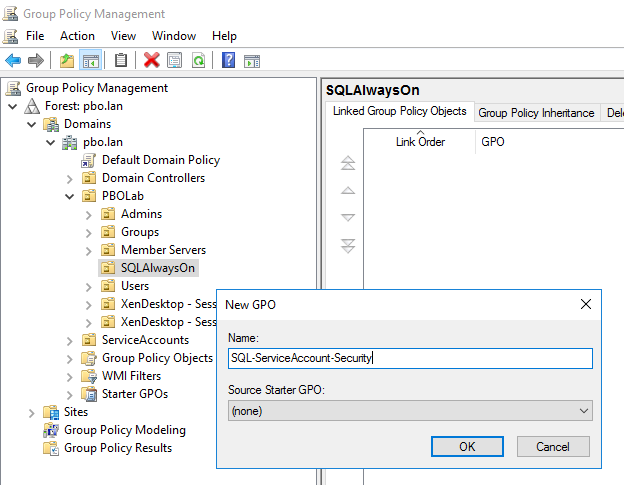Toggle the Show/Hide Console Tree icon
Viewport: 624px width, 485px height.
tap(91, 61)
